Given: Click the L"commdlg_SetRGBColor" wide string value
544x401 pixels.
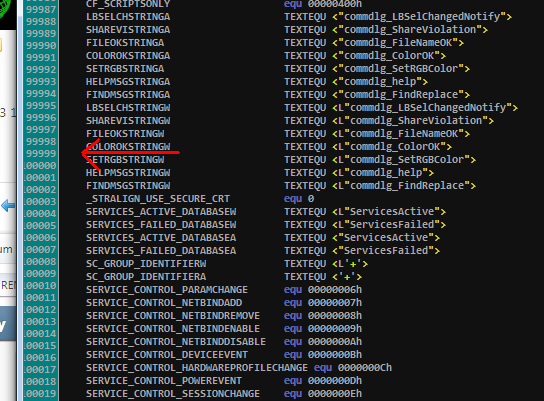Looking at the screenshot, I should tap(404, 160).
